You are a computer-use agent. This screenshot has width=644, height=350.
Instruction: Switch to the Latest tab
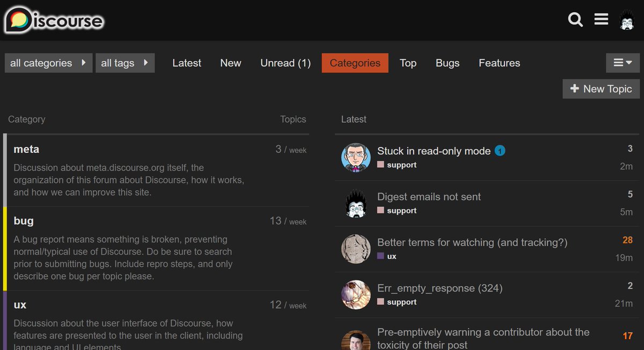tap(187, 63)
